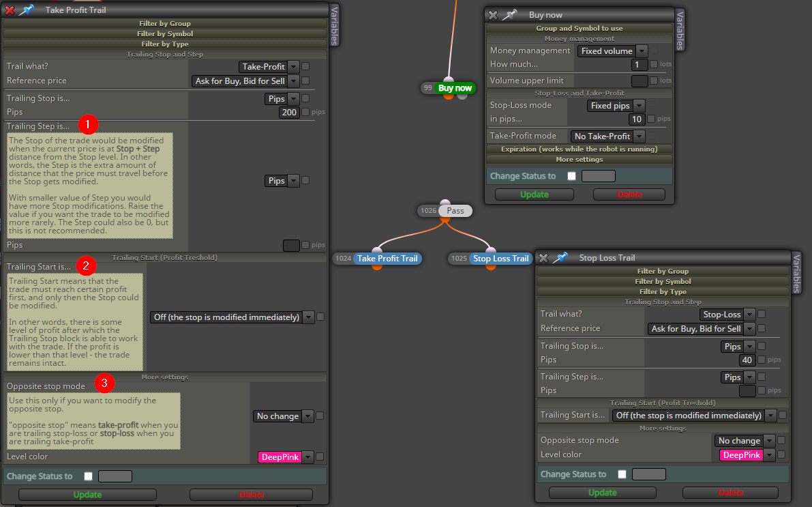Click the output connector below Take Profit Trail node
The image size is (812, 507).
377,266
